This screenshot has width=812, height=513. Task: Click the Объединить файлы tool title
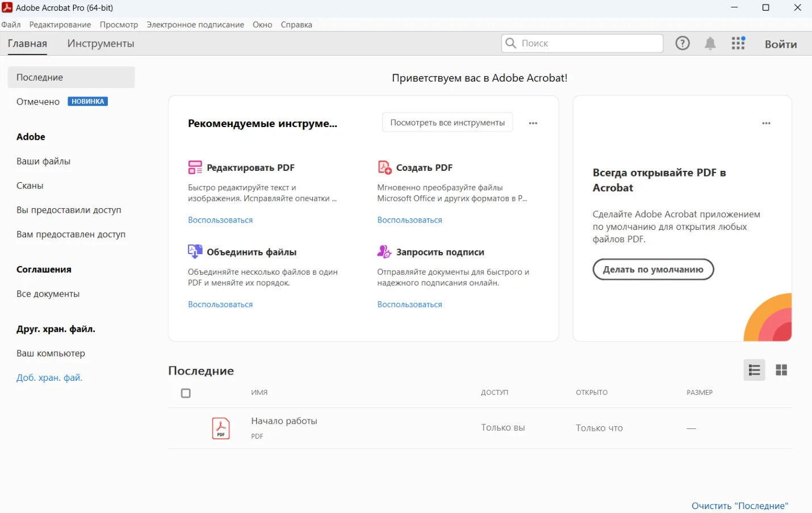(x=252, y=252)
